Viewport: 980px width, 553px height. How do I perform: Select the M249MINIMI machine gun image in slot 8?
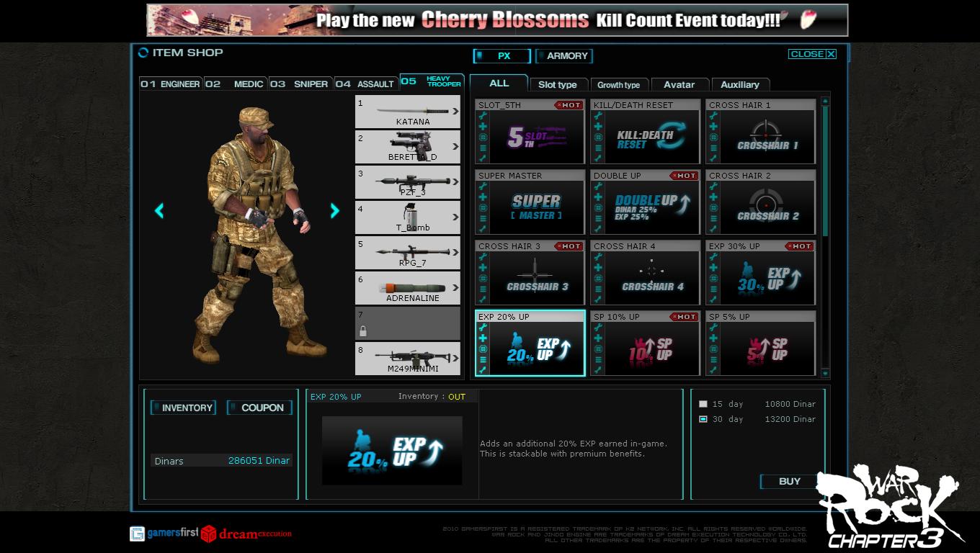[x=411, y=357]
